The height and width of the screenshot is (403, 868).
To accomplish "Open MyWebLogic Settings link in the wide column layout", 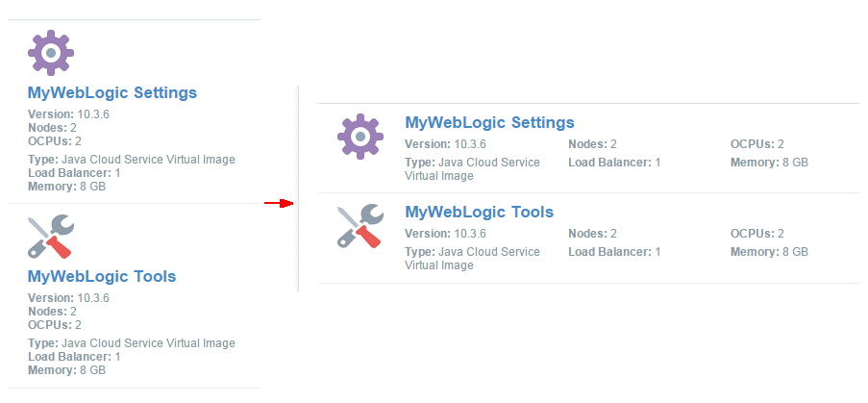I will pyautogui.click(x=490, y=122).
